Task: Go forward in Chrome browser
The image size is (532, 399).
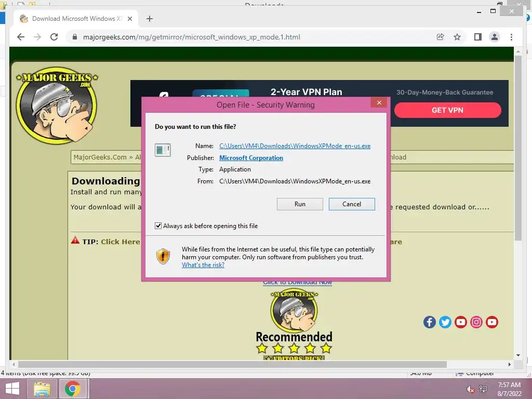Action: (37, 37)
